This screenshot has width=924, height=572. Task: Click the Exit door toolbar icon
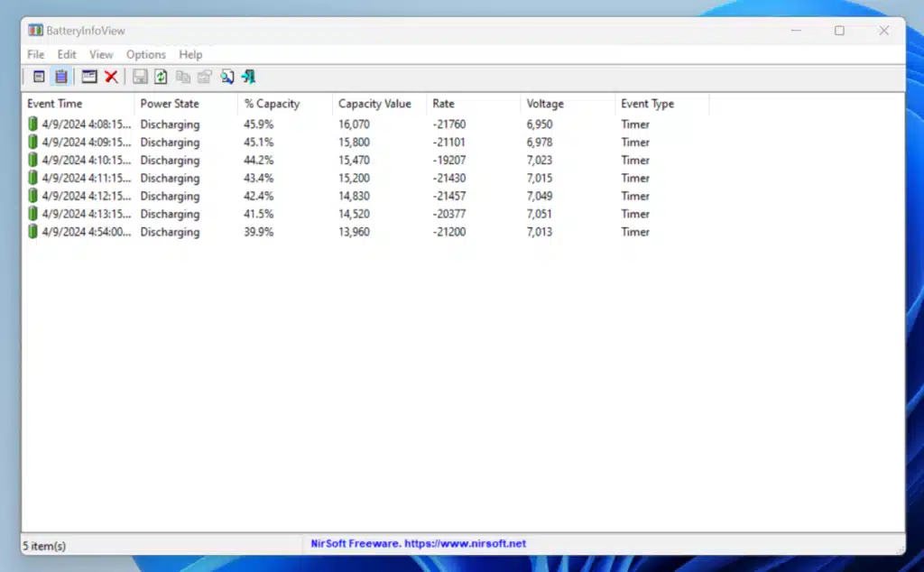tap(249, 77)
